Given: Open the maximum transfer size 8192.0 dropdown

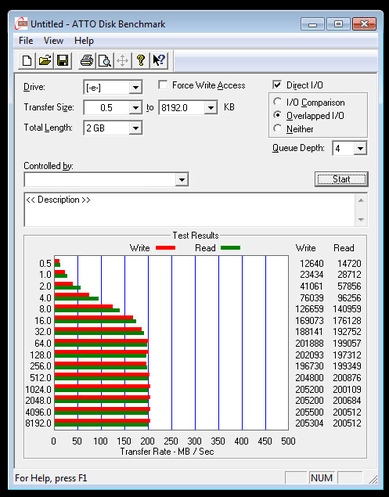Looking at the screenshot, I should (x=211, y=108).
